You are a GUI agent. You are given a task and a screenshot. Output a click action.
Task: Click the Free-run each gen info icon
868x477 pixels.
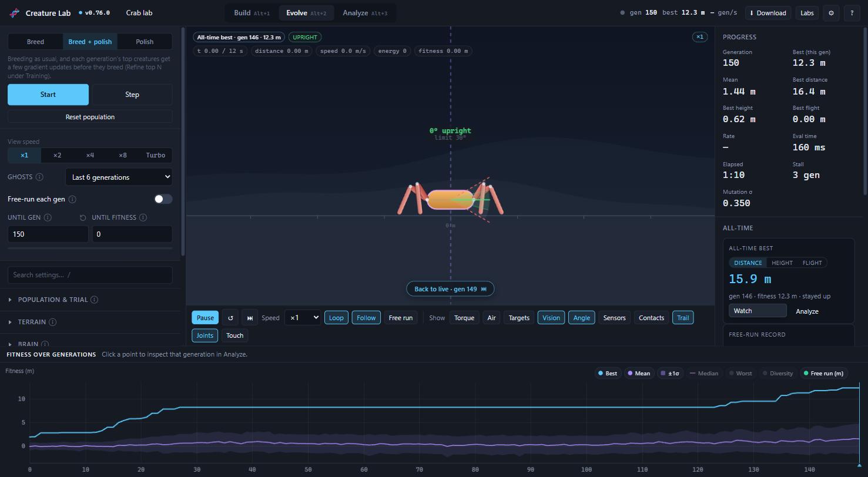(72, 199)
